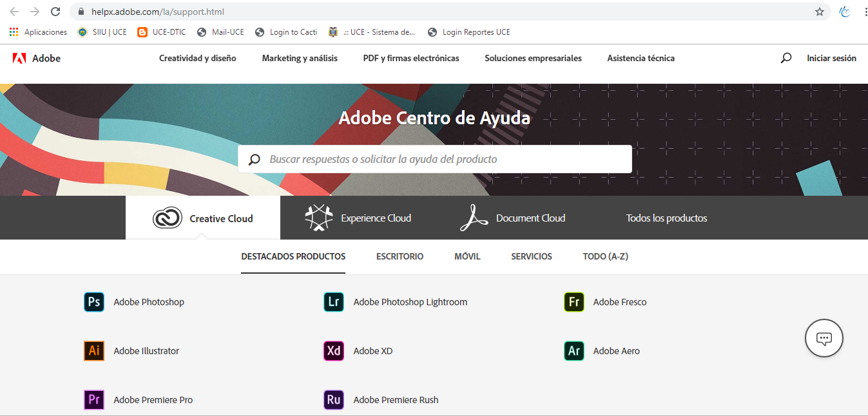
Task: Open Adobe Premiere Rush help link
Action: point(396,400)
